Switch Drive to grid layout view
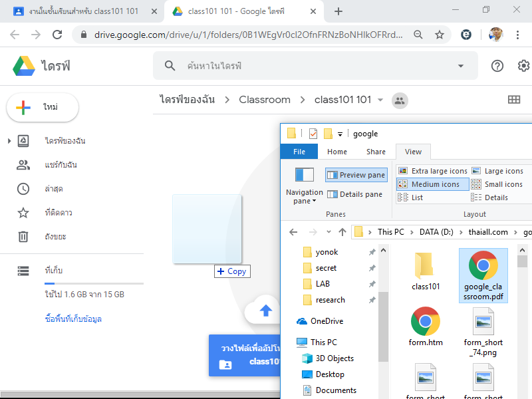Image resolution: width=532 pixels, height=399 pixels. (514, 99)
